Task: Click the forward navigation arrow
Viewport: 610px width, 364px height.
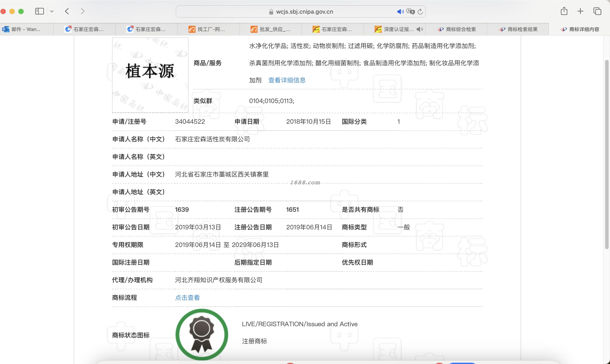Action: pos(83,11)
